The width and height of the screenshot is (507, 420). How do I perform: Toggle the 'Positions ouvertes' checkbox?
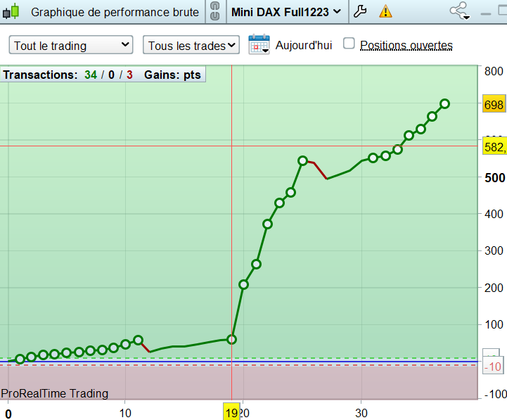pos(349,44)
